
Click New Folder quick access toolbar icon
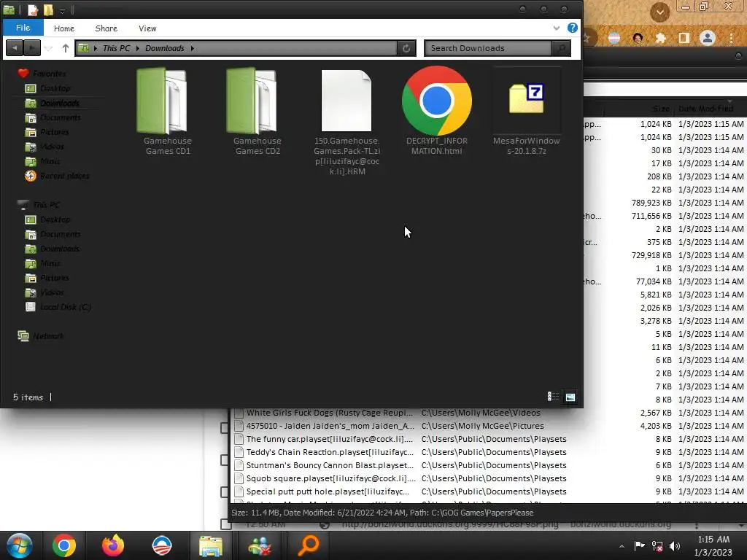point(49,9)
